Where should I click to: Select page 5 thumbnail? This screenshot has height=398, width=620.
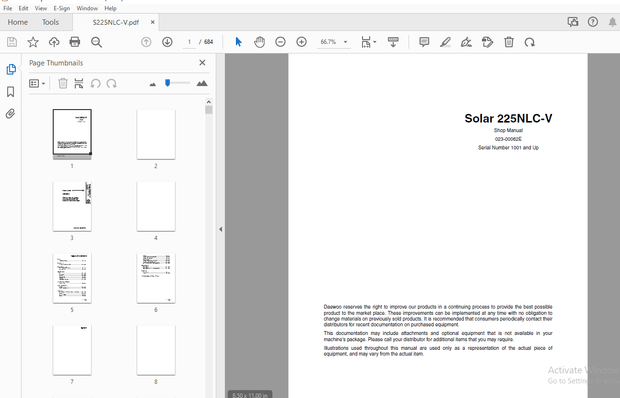[72, 278]
